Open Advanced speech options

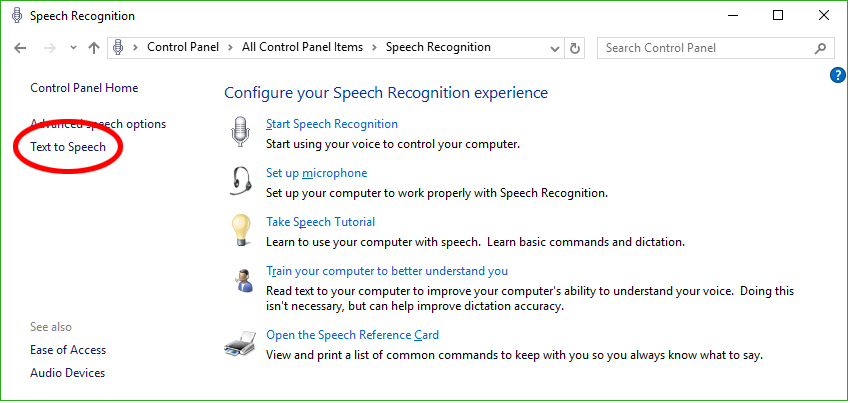pos(98,124)
